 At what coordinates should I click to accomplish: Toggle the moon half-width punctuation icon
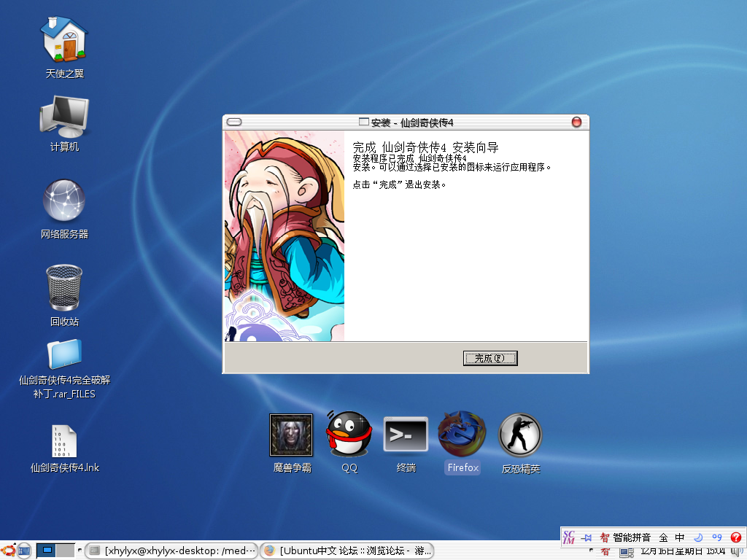coord(698,537)
